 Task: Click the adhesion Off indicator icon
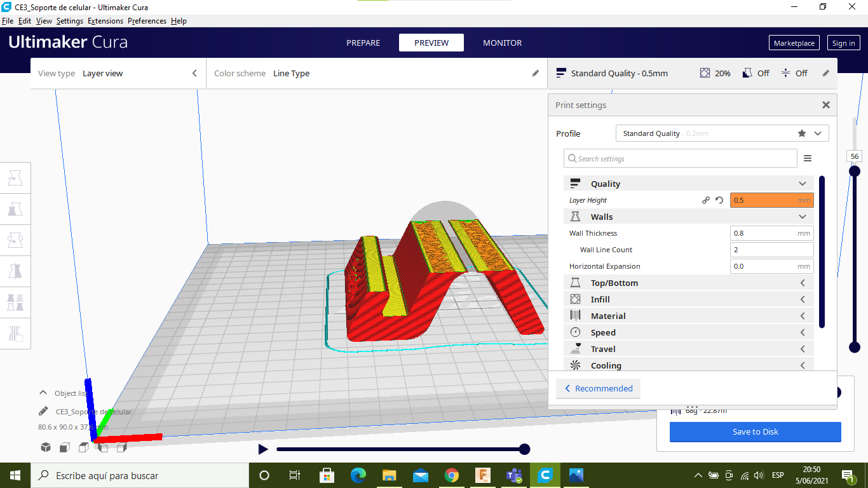(785, 73)
